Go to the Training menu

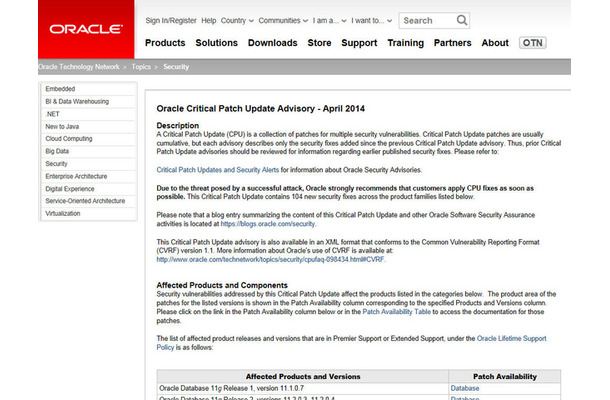405,43
